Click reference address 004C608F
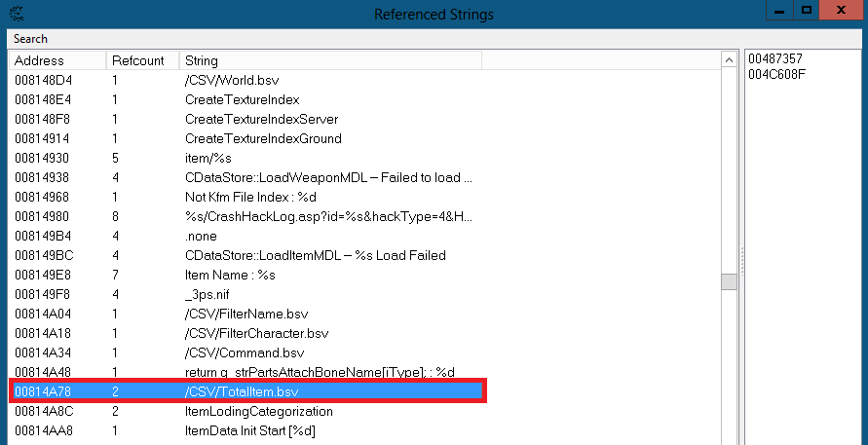Viewport: 868px width, 445px height. pyautogui.click(x=776, y=74)
